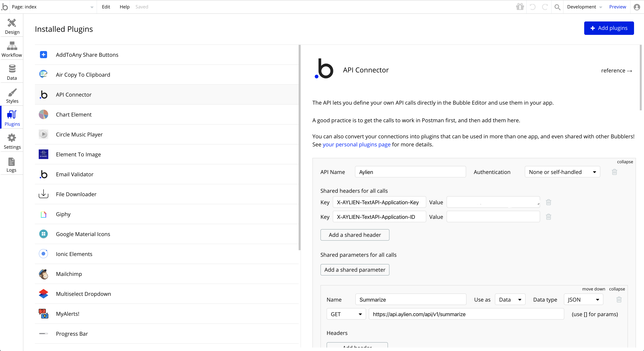Click Add a shared header button
This screenshot has height=351, width=644.
pyautogui.click(x=355, y=235)
